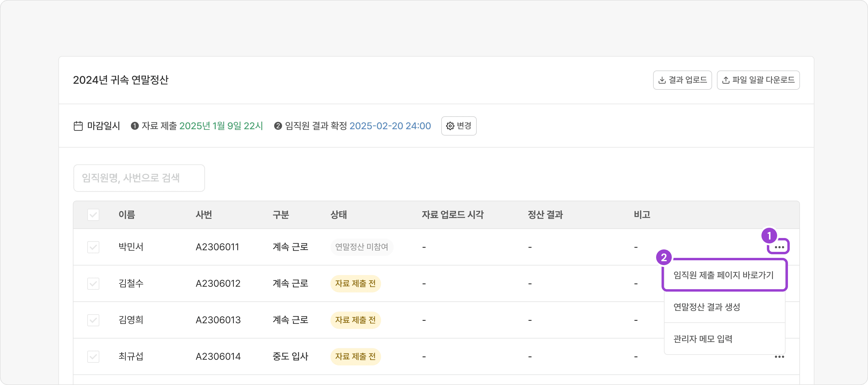Select 연말정산 결과 생성 menu item

(x=707, y=307)
